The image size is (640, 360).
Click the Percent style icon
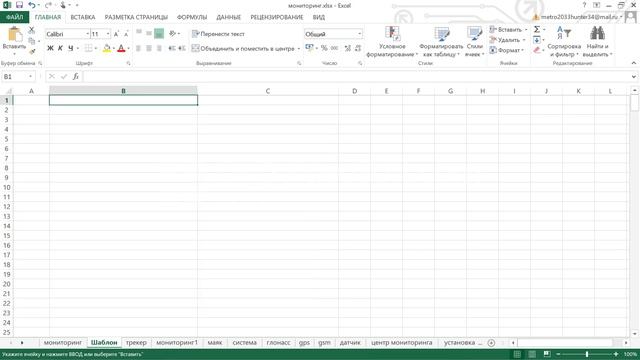point(324,48)
